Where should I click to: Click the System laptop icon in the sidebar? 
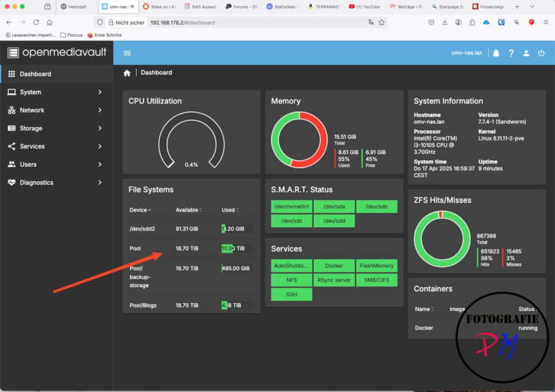(x=12, y=92)
